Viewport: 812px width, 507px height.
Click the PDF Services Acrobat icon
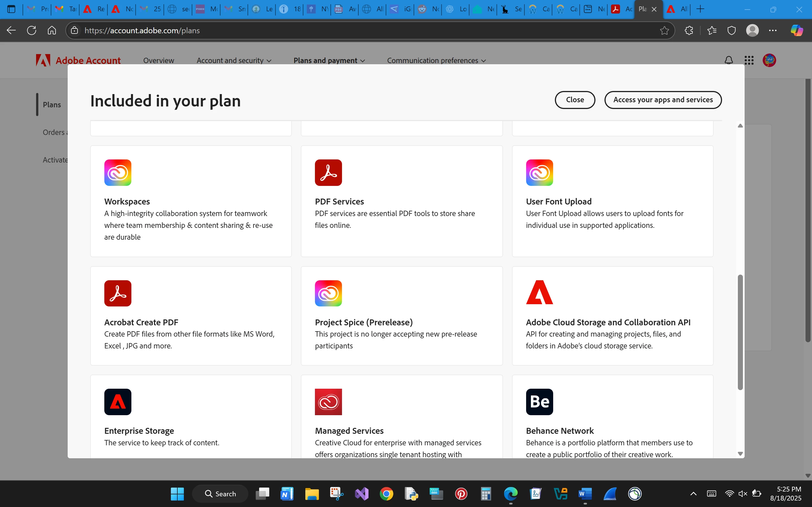(x=328, y=173)
